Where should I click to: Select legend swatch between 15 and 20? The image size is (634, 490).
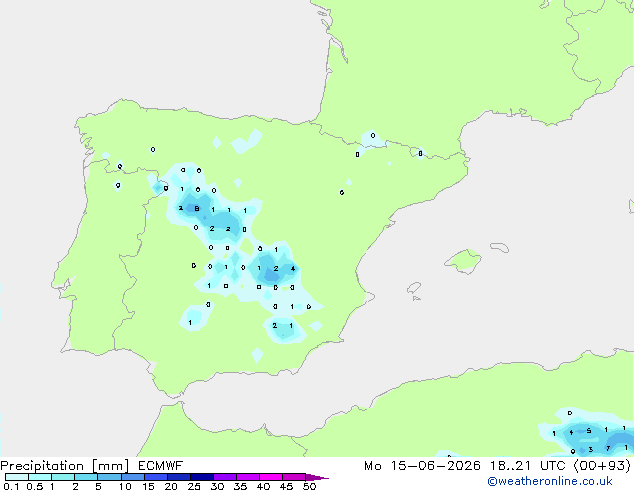coord(156,477)
